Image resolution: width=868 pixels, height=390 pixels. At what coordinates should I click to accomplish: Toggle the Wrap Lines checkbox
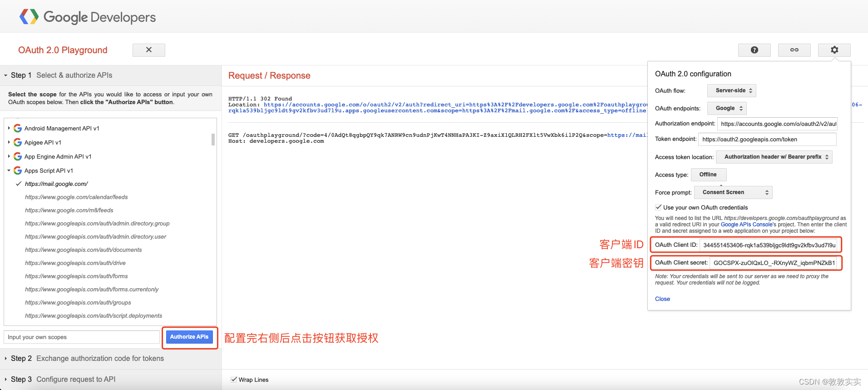[234, 380]
